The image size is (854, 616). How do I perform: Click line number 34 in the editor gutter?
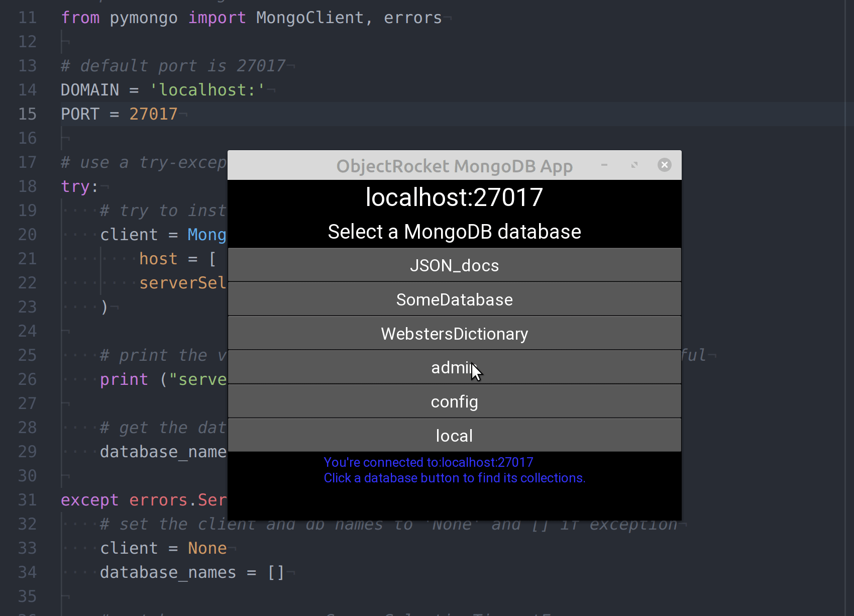pyautogui.click(x=27, y=572)
